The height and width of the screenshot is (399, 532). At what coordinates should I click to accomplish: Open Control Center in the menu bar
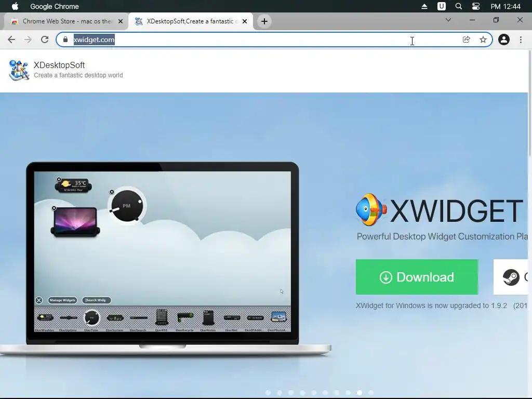[x=476, y=6]
